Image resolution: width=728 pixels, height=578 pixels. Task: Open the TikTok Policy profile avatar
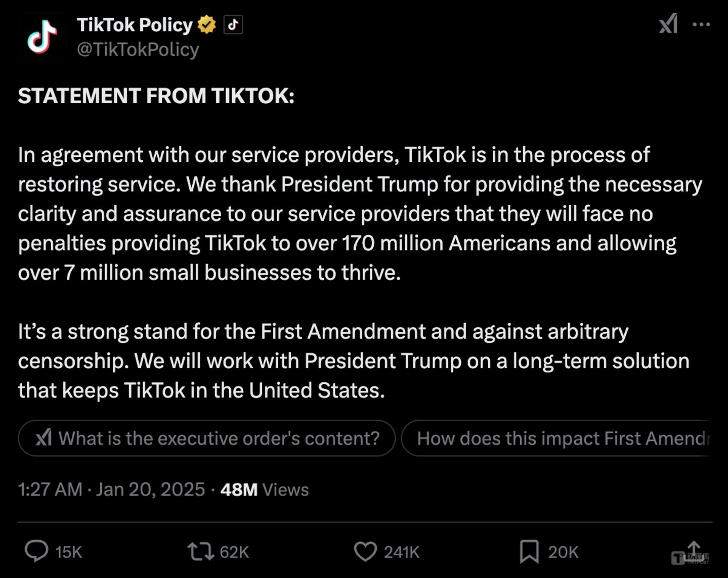42,36
